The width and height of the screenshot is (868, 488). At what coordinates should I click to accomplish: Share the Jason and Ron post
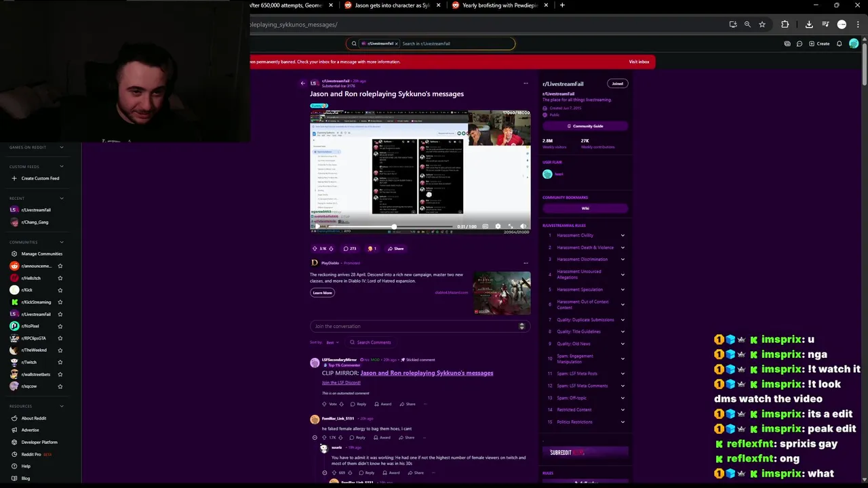tap(395, 249)
